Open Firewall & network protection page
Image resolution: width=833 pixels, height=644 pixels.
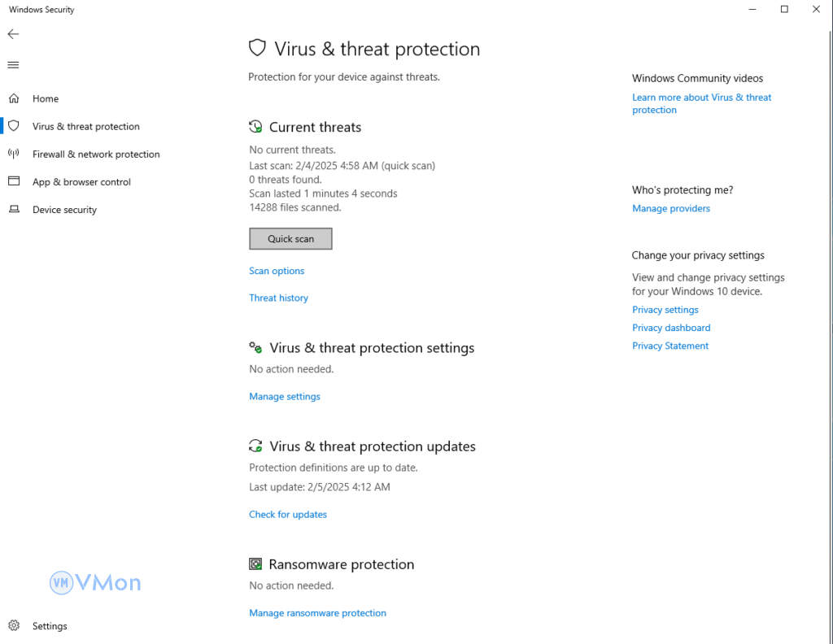[x=96, y=154]
